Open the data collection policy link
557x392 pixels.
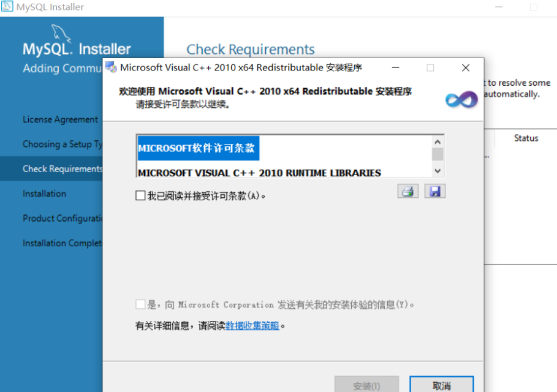(252, 326)
